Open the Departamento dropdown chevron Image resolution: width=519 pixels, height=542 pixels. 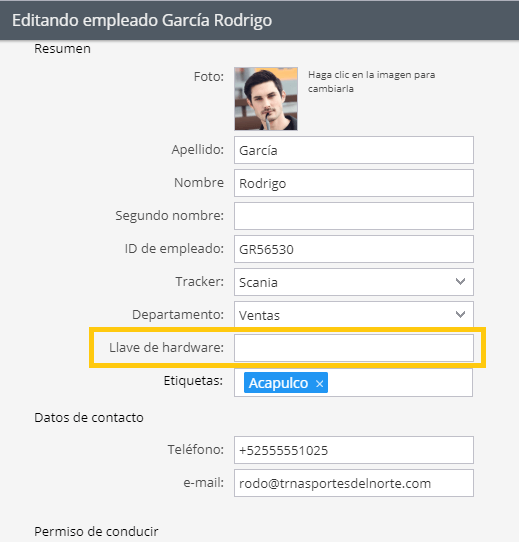[460, 315]
